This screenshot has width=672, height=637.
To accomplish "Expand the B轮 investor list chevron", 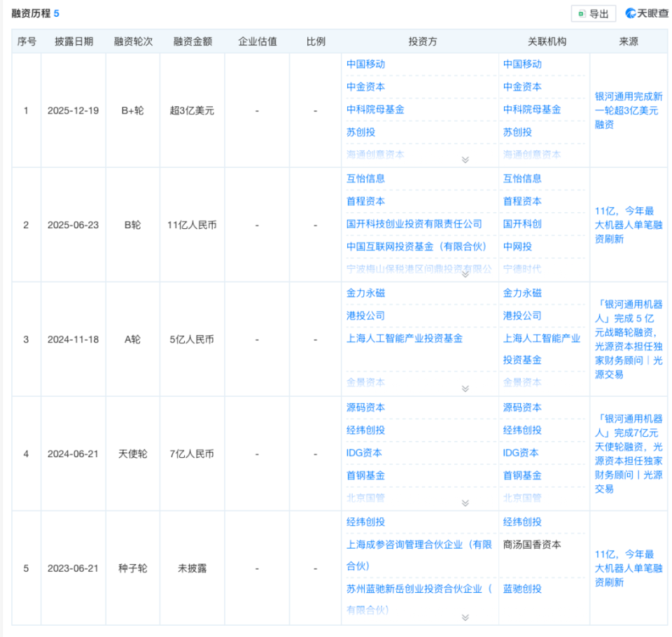I will point(464,274).
